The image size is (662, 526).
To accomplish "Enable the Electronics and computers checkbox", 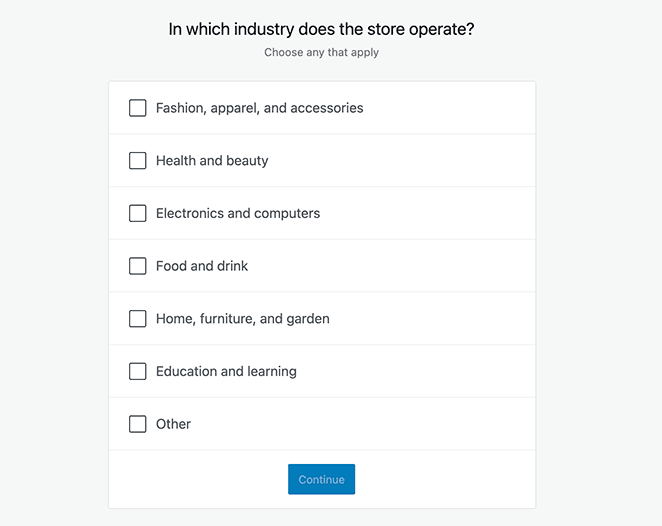I will click(x=138, y=213).
